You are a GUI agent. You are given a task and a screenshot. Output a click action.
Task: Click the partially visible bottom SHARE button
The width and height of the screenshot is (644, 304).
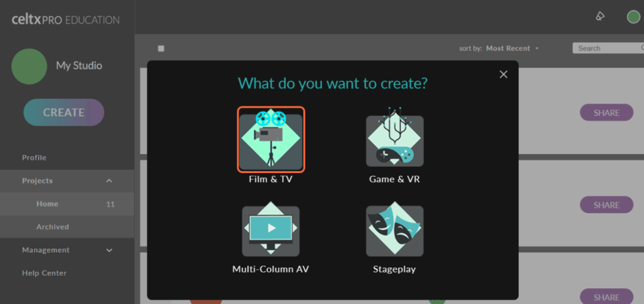coord(607,296)
